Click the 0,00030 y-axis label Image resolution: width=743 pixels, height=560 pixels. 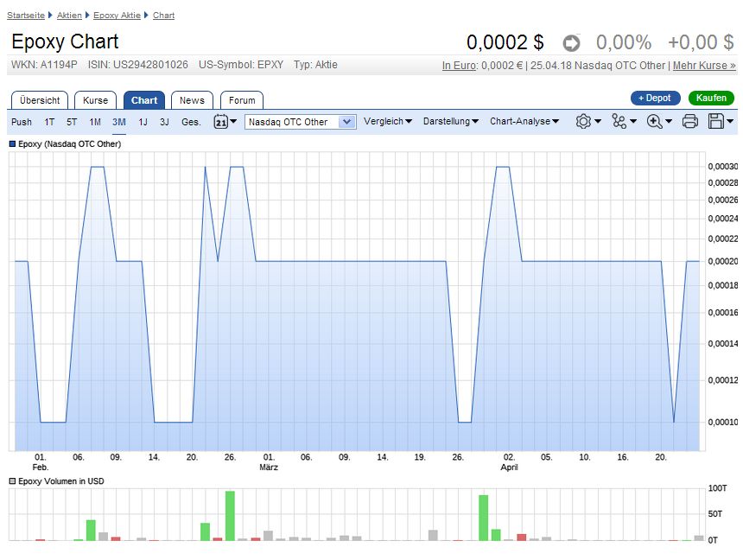click(x=722, y=167)
